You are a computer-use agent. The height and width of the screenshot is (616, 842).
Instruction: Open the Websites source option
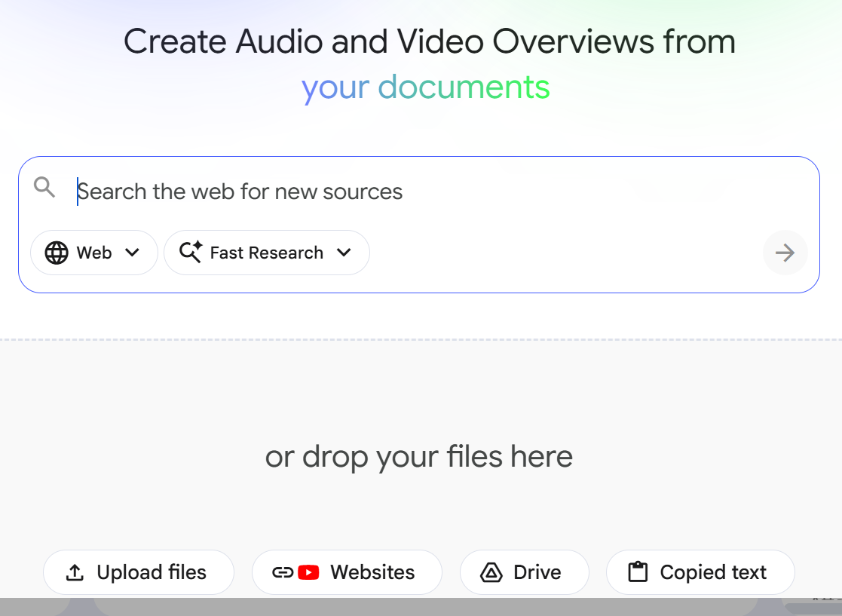pos(347,572)
